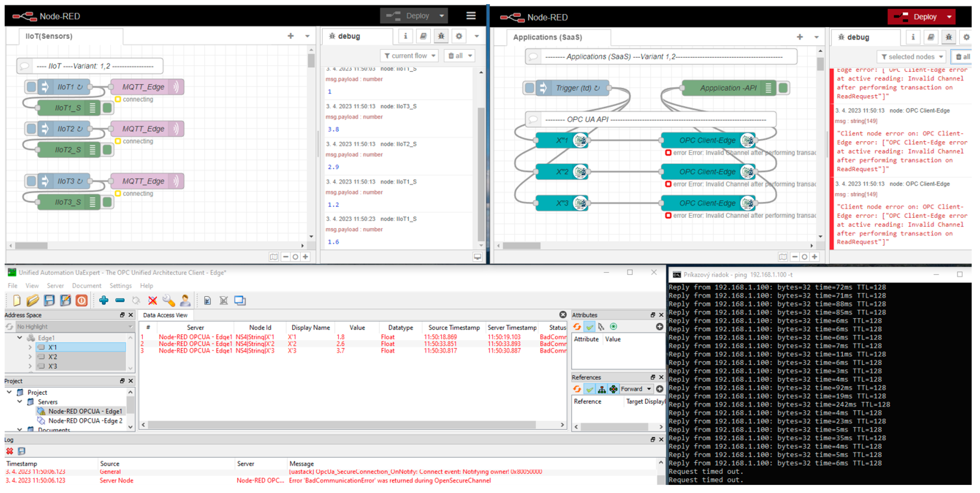Select the Data Access View tab
This screenshot has width=980, height=493.
pos(165,315)
